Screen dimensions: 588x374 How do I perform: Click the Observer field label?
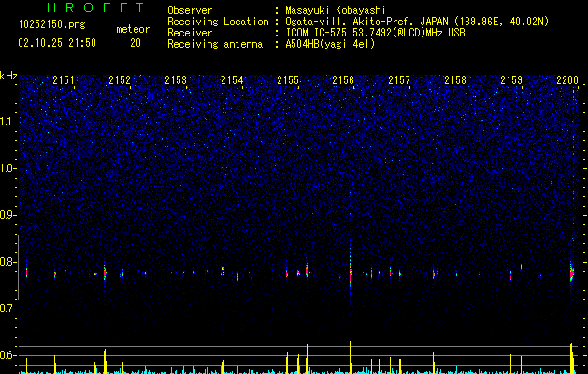pyautogui.click(x=190, y=10)
